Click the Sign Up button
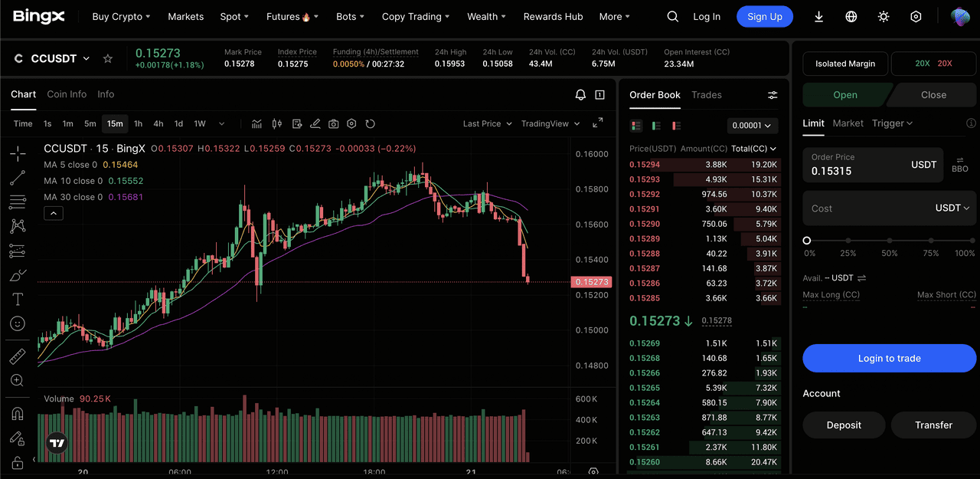Screen dimensions: 980x479 pyautogui.click(x=764, y=17)
